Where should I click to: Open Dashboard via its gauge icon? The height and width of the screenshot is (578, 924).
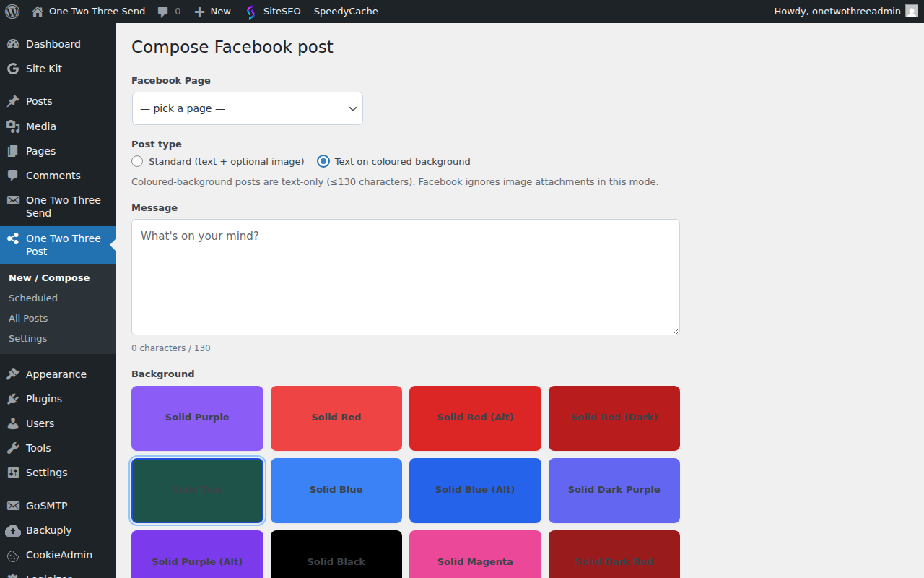tap(13, 44)
